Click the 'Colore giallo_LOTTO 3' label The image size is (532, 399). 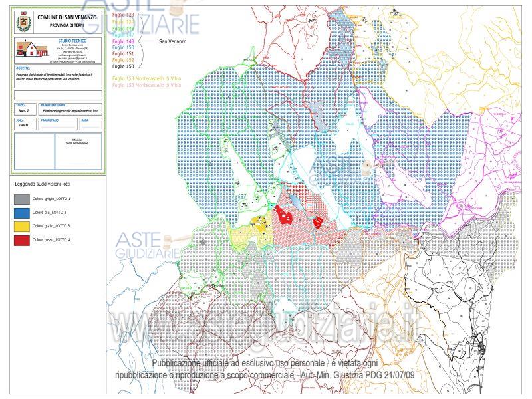pyautogui.click(x=51, y=226)
